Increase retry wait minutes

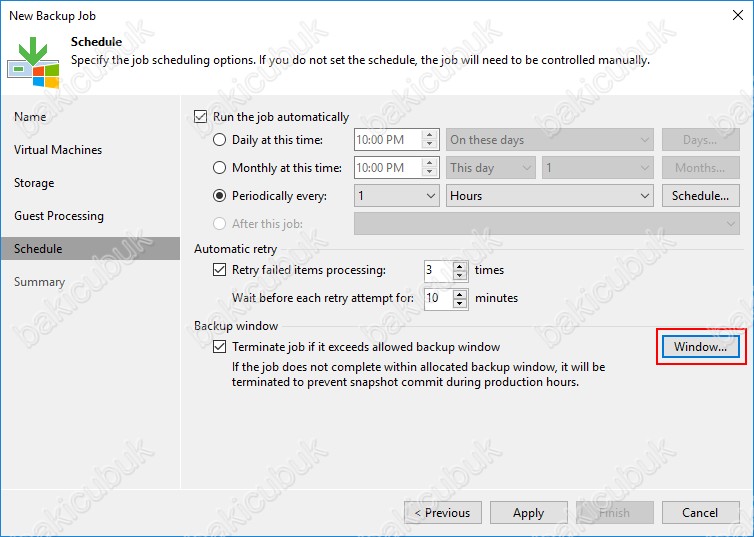pos(460,293)
